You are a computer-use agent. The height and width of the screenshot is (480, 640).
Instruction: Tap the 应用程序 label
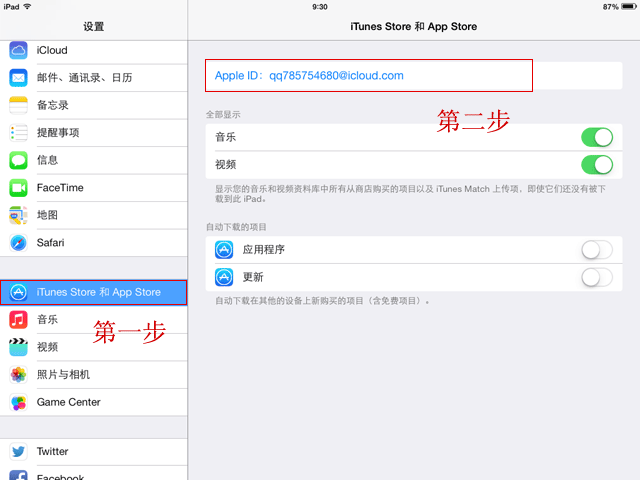[x=264, y=249]
